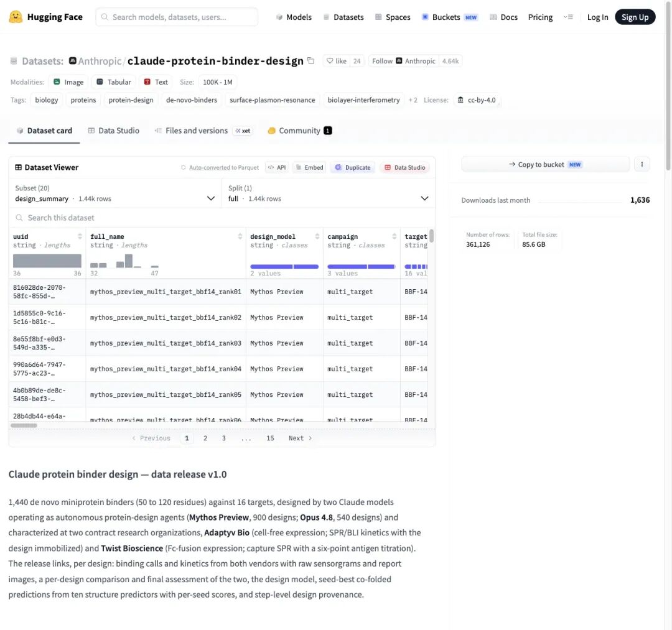672x630 pixels.
Task: Click the Tabular modality tag
Action: (x=114, y=82)
